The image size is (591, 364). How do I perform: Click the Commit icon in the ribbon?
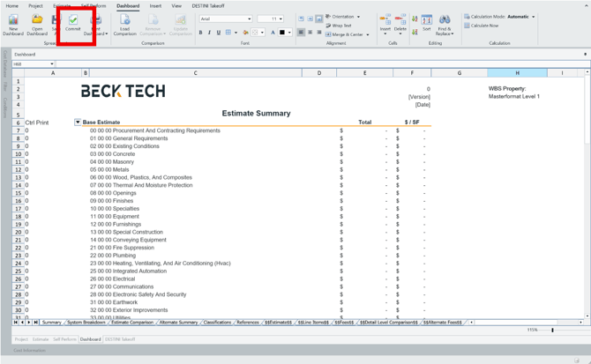(x=73, y=19)
